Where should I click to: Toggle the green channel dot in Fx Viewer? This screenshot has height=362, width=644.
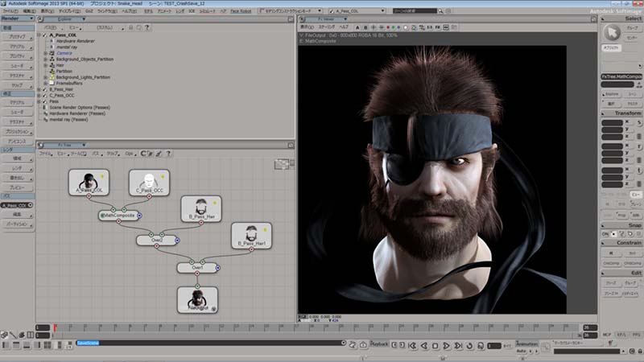[393, 27]
